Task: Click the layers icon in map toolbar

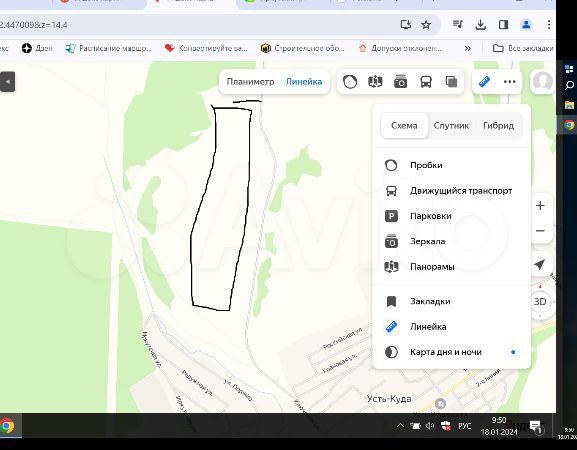Action: (x=451, y=82)
